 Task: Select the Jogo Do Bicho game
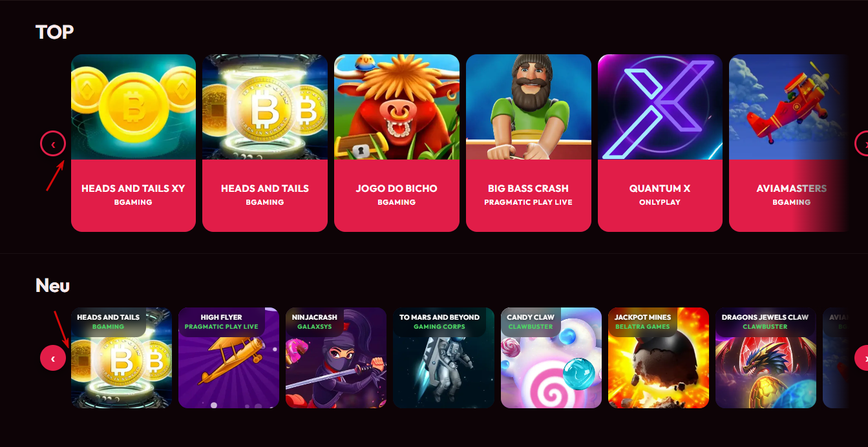(397, 143)
